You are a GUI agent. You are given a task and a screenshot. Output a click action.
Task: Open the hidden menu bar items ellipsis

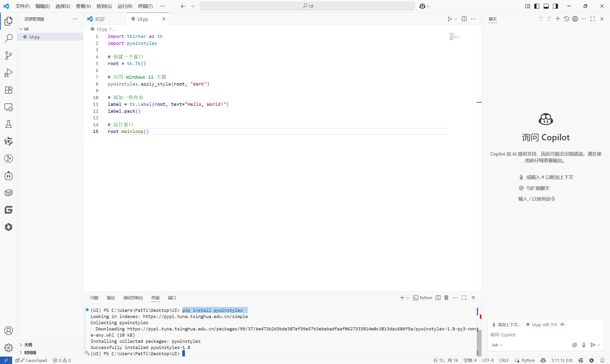pyautogui.click(x=162, y=6)
